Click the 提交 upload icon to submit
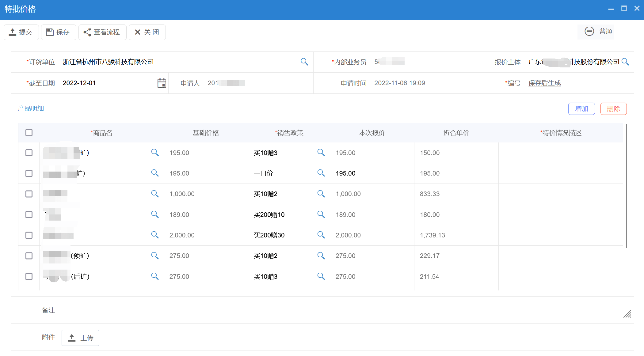The image size is (644, 356). tap(13, 32)
